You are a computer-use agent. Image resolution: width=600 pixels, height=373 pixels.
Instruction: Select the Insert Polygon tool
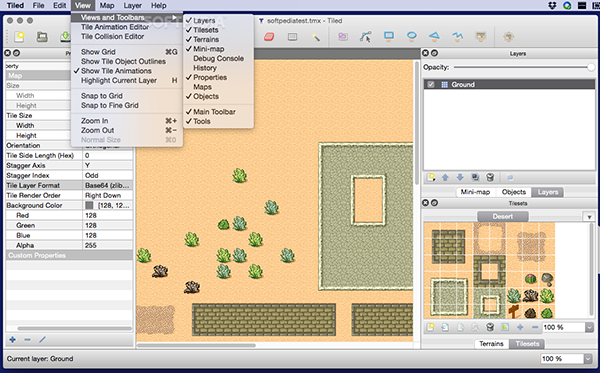pos(434,36)
